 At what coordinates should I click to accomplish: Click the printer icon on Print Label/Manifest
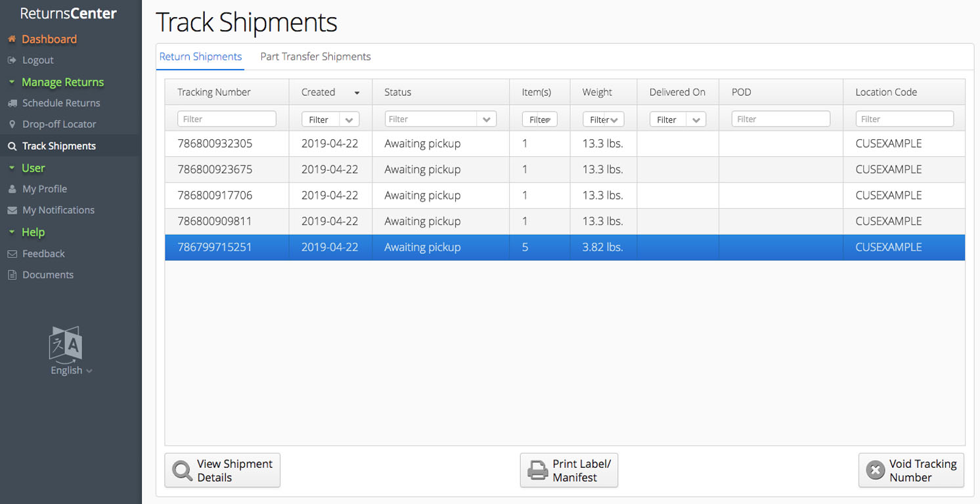tap(537, 471)
